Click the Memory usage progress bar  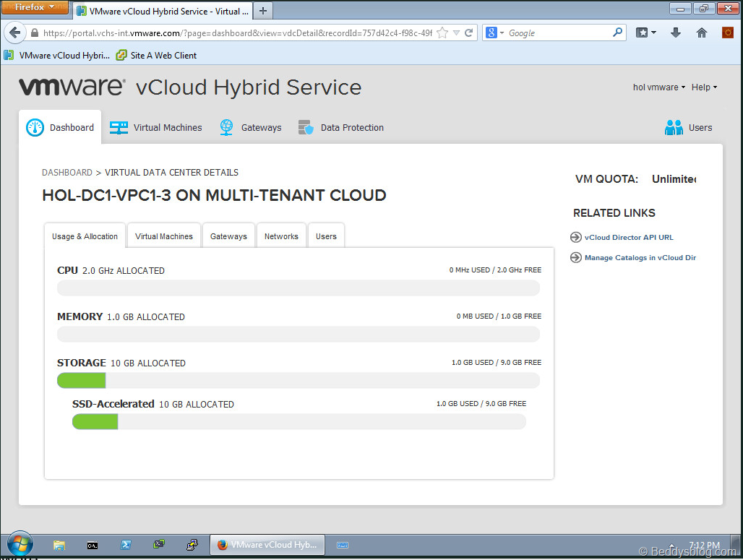[x=299, y=334]
